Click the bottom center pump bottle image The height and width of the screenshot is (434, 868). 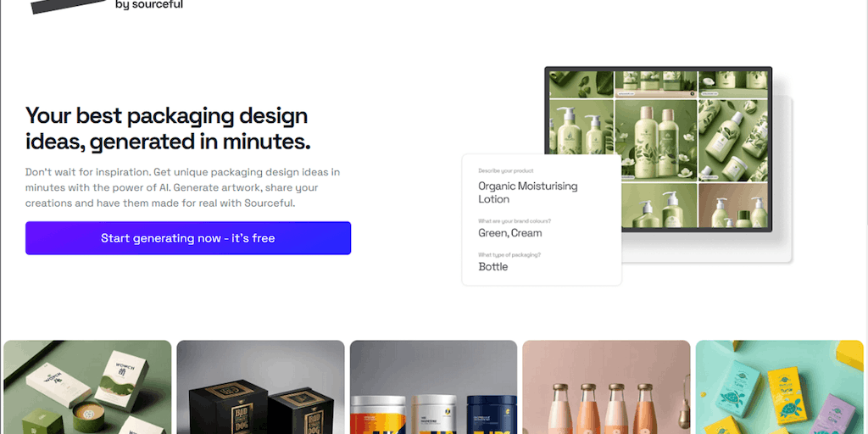(659, 205)
